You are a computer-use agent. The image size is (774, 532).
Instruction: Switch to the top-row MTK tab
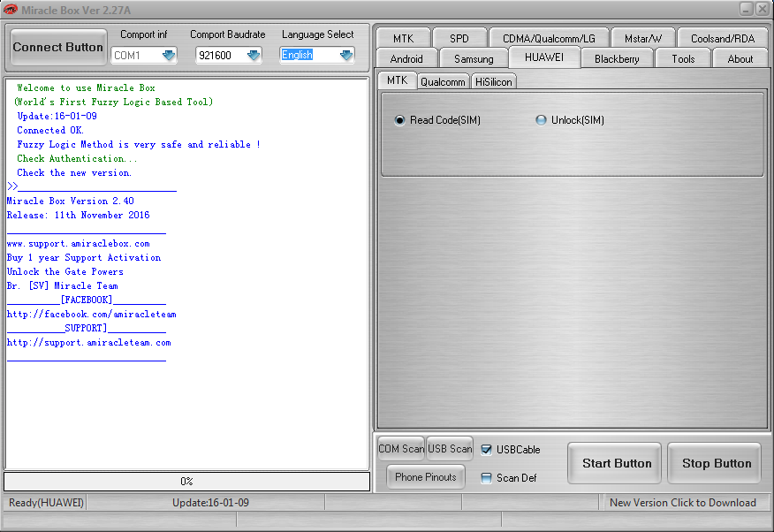point(403,39)
